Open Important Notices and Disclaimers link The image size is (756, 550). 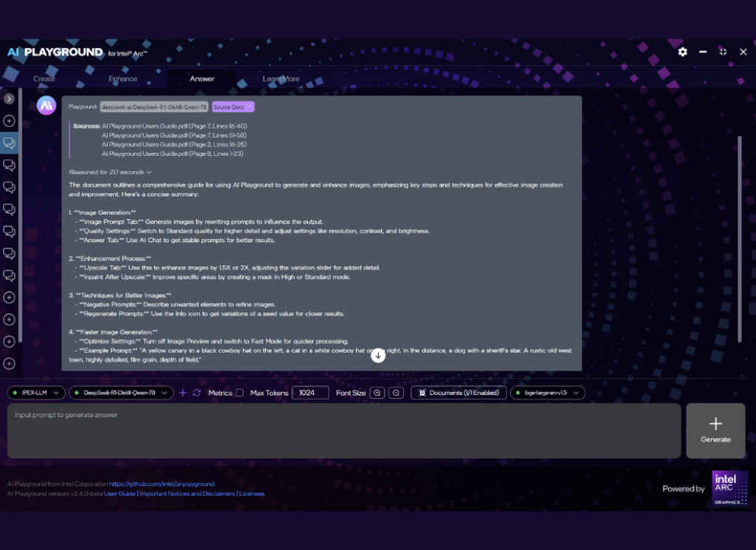(187, 494)
